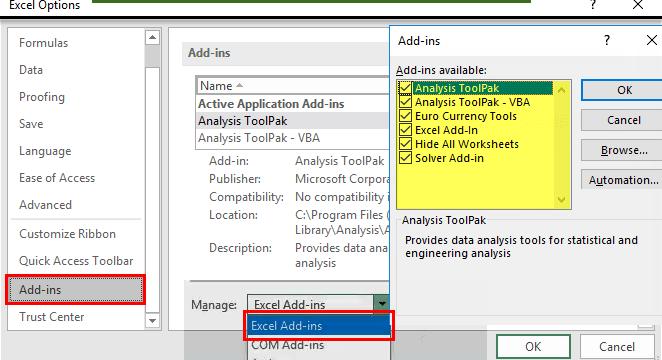Toggle the Solver Add-in checkbox
Image resolution: width=662 pixels, height=360 pixels.
tap(405, 157)
